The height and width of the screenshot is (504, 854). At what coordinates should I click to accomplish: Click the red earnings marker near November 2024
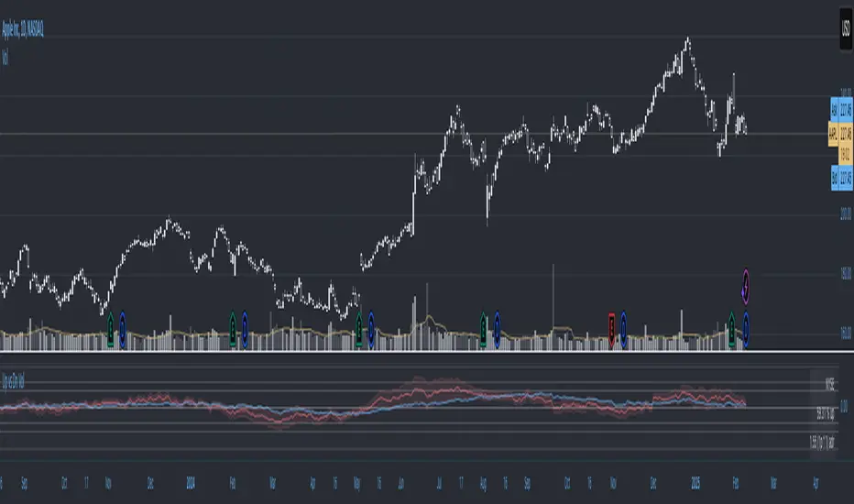(x=611, y=329)
